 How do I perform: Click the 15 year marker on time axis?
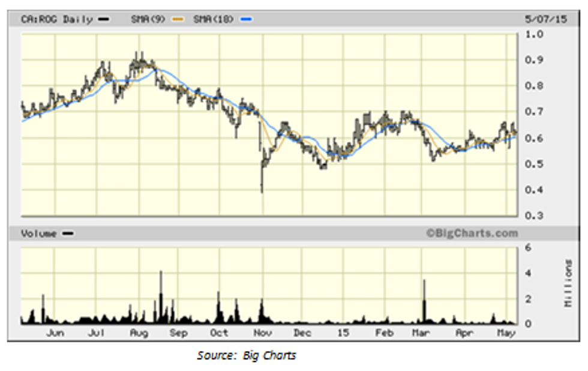coord(343,333)
